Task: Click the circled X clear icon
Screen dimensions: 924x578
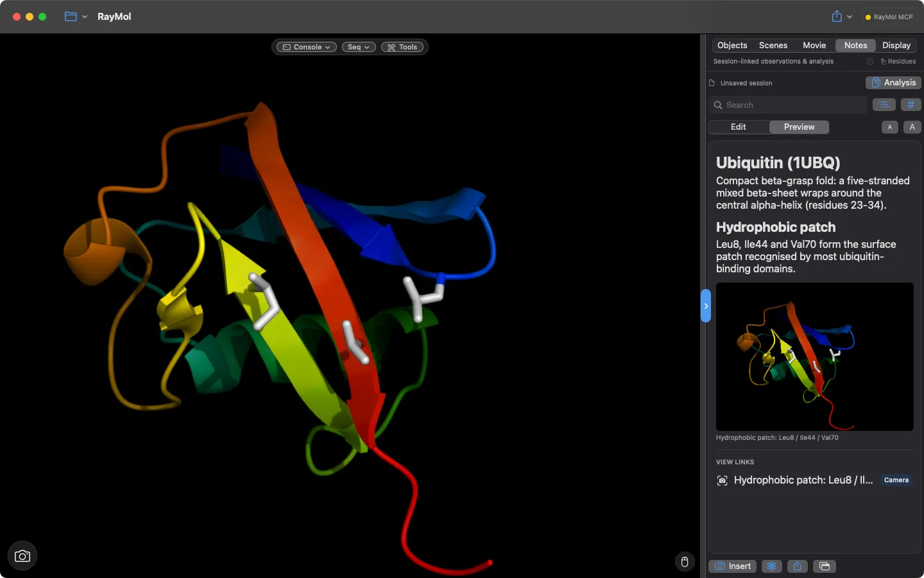Action: click(x=869, y=62)
